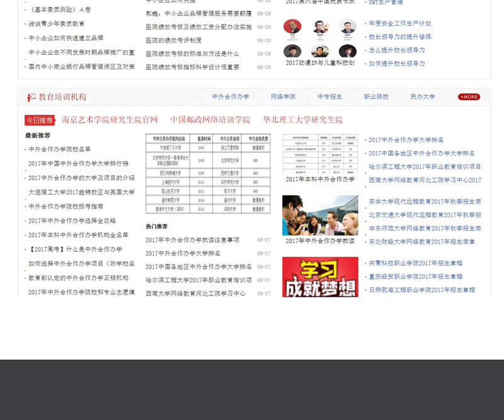Click the 今日推荐 red label
This screenshot has height=420, width=504.
point(40,120)
